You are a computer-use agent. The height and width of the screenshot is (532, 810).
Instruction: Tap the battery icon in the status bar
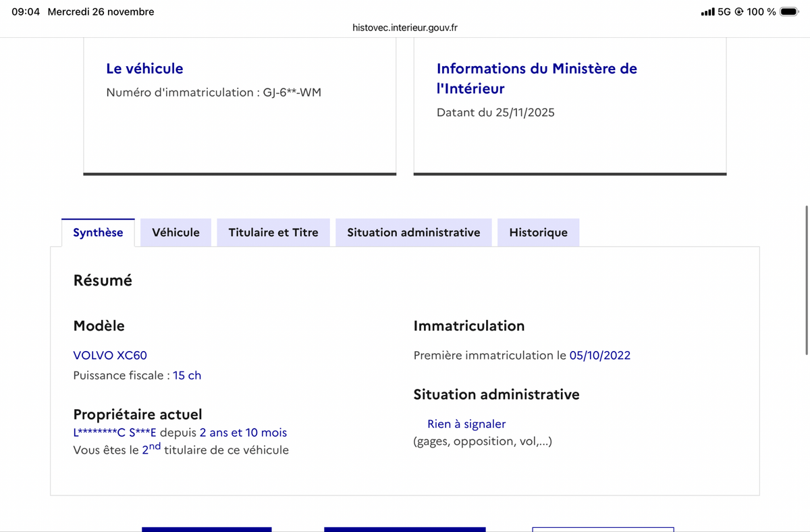tap(788, 11)
